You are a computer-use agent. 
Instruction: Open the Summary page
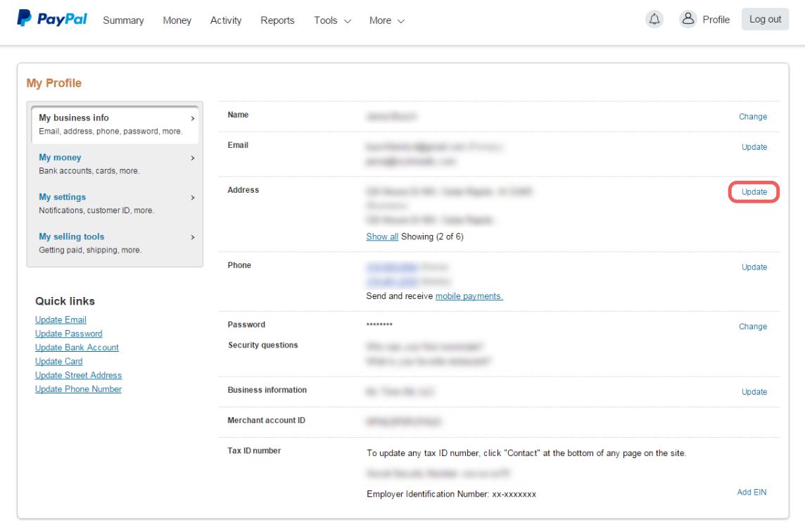click(x=123, y=20)
